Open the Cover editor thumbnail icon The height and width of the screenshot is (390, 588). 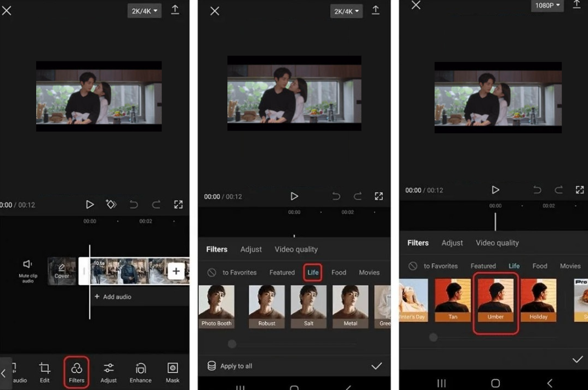(x=61, y=270)
